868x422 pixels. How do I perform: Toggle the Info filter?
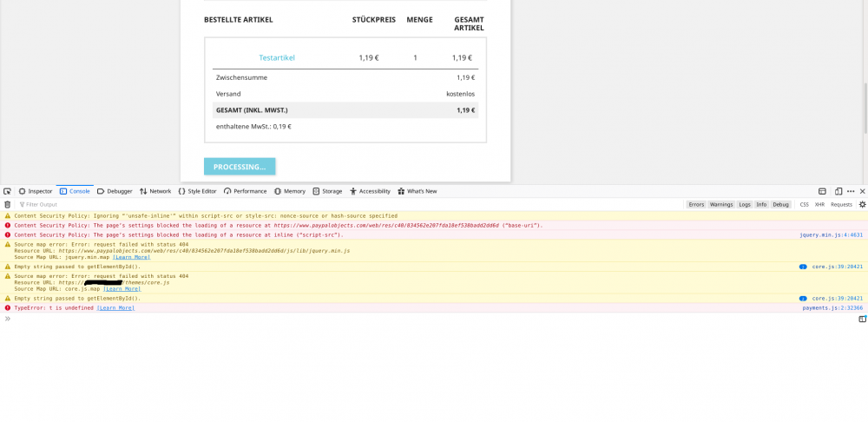coord(762,204)
